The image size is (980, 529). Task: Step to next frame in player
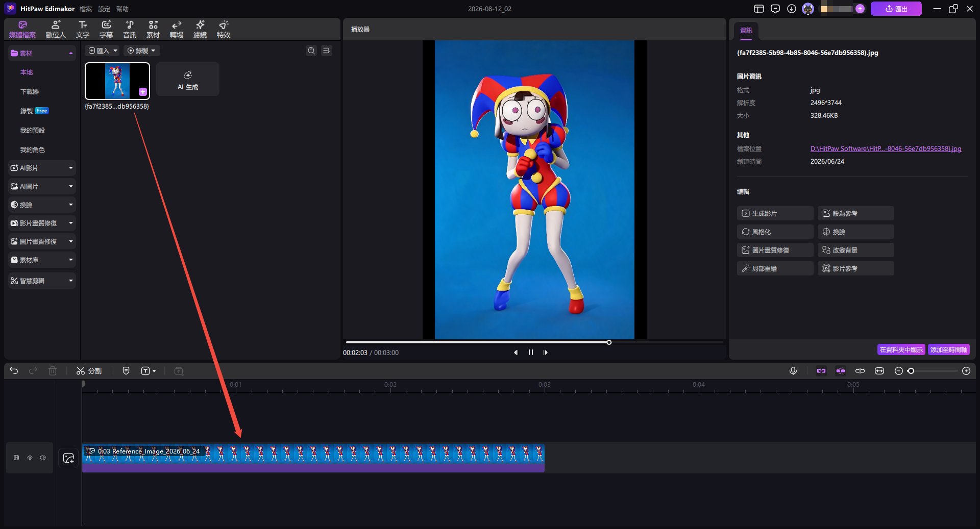546,352
